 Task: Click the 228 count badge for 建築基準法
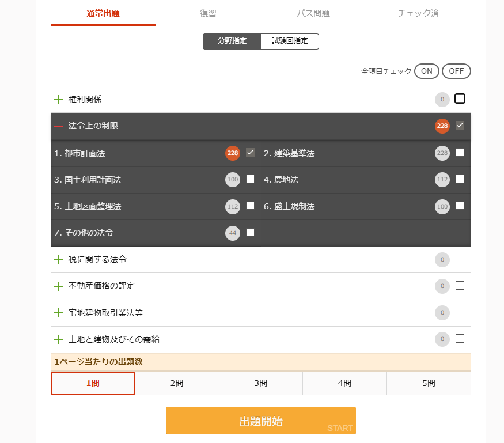point(442,153)
